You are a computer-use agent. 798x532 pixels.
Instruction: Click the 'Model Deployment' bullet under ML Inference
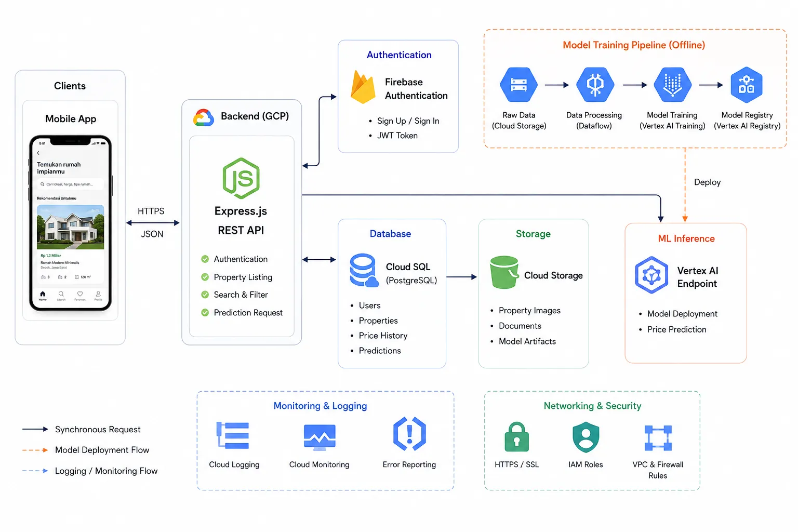tap(682, 314)
